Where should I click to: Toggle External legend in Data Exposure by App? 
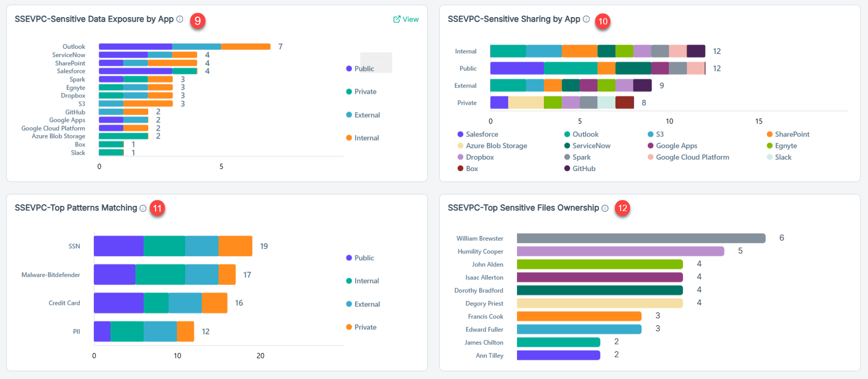point(363,115)
